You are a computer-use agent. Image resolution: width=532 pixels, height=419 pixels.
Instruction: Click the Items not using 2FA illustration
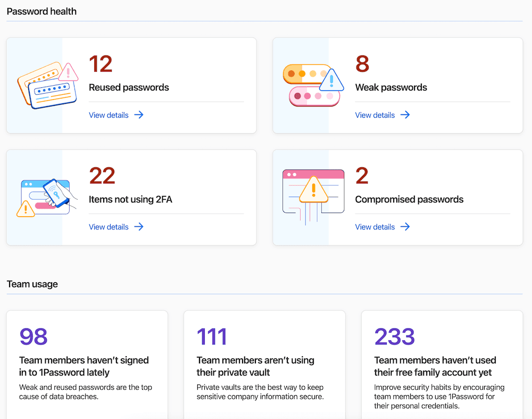47,198
